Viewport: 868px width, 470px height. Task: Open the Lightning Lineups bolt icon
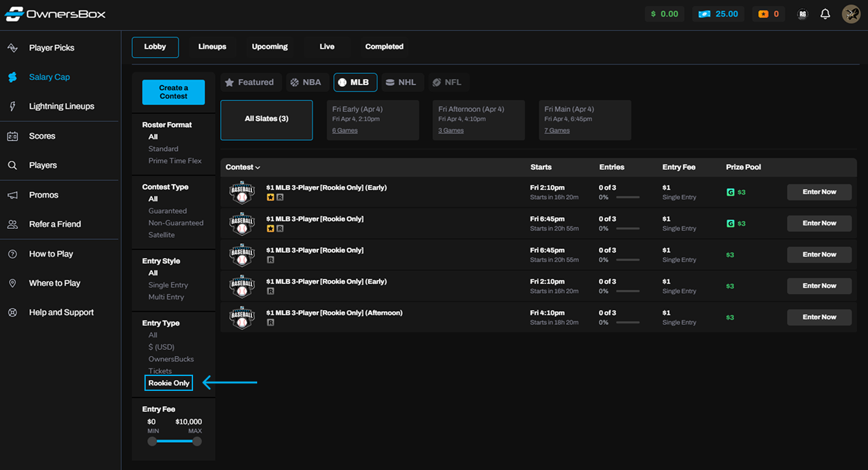(x=12, y=106)
